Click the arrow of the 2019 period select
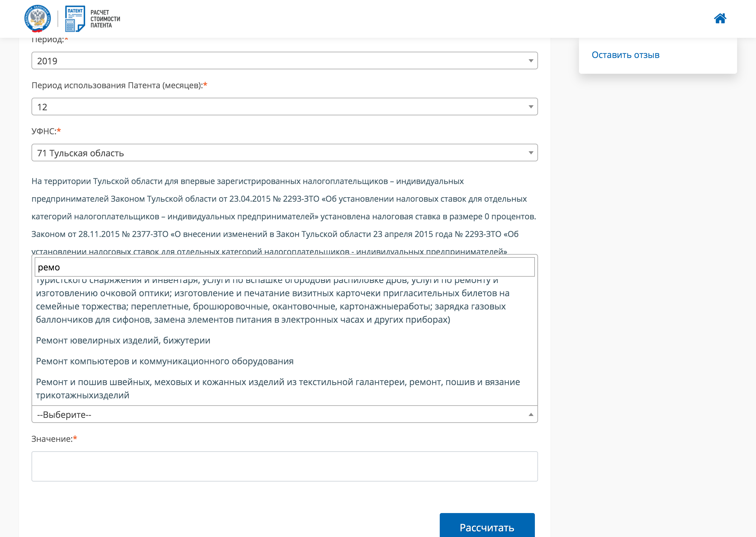Image resolution: width=756 pixels, height=537 pixels. [x=531, y=61]
